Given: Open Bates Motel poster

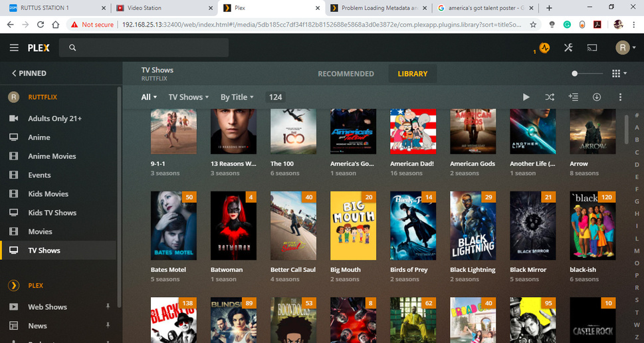Looking at the screenshot, I should (173, 225).
